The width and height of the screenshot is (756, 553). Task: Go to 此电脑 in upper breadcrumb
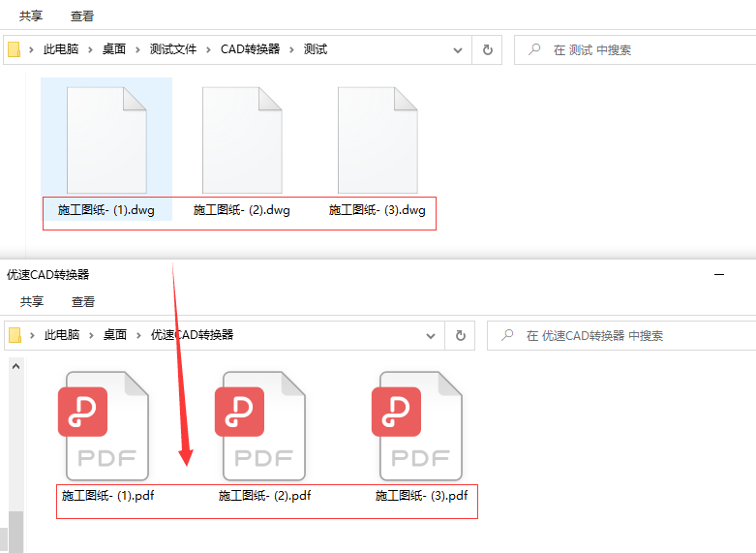61,49
